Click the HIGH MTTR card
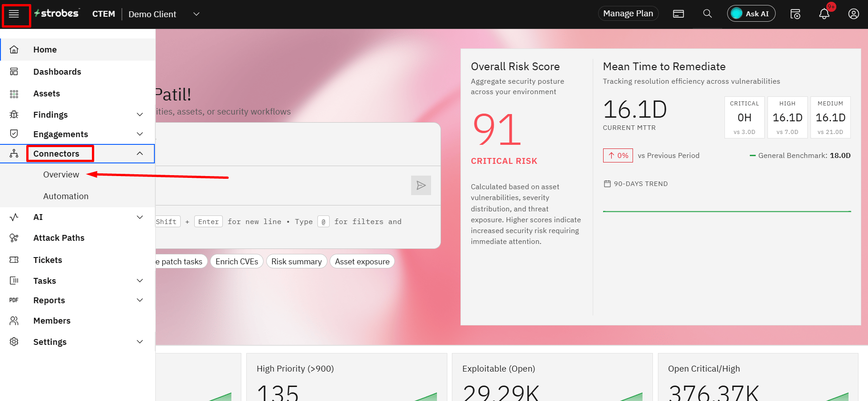Image resolution: width=868 pixels, height=401 pixels. pyautogui.click(x=787, y=117)
